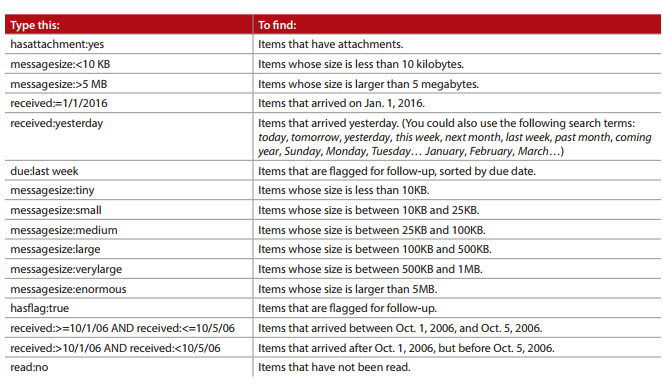663x388 pixels.
Task: Select 'Items that have not been read.' text
Action: click(x=334, y=367)
